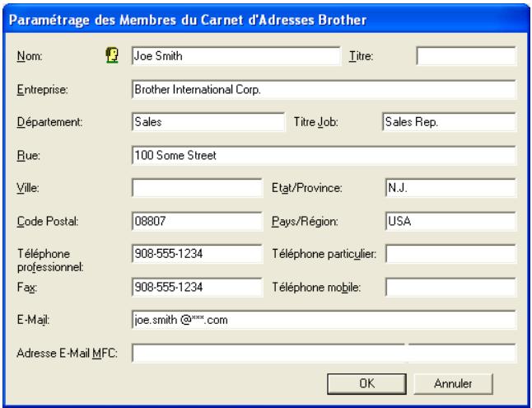The image size is (532, 408).
Task: Click the Adresse E-Mail MFC input field
Action: 324,353
